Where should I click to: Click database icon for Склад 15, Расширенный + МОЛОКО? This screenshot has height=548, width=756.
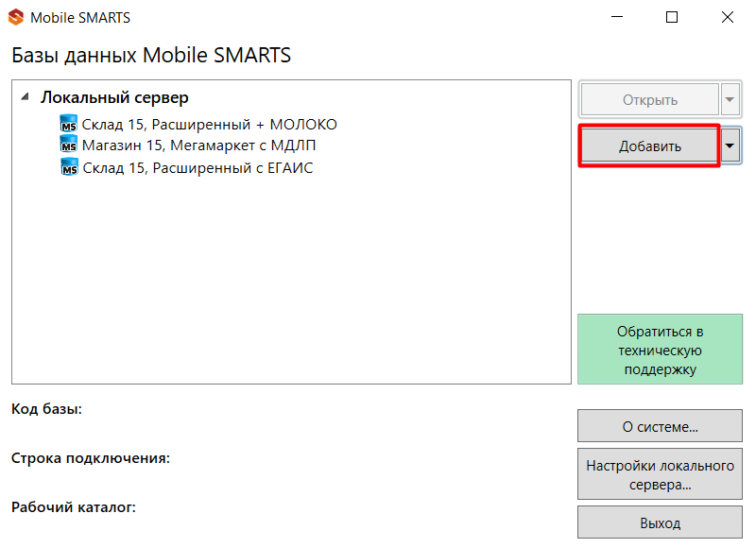pos(68,124)
